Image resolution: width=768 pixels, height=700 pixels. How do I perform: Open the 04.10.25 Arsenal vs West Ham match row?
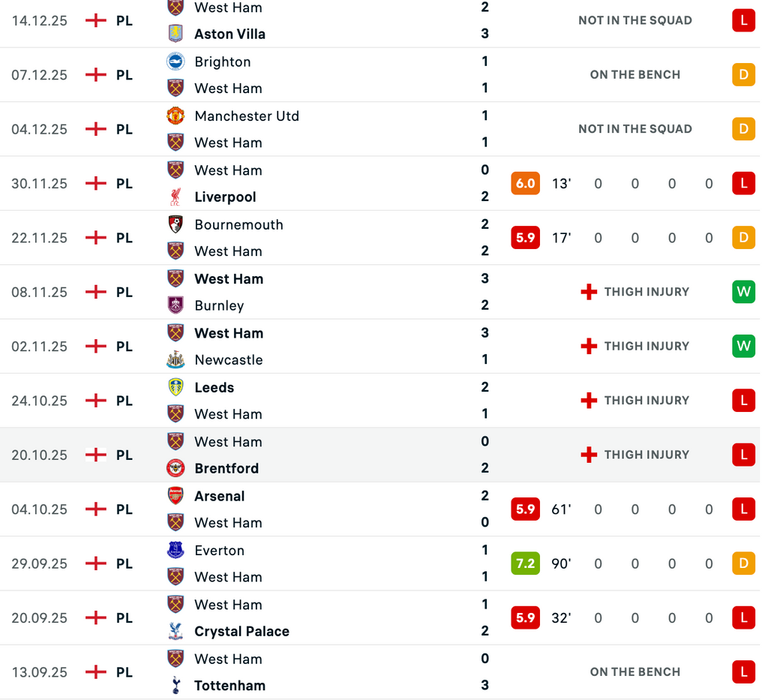click(x=375, y=509)
